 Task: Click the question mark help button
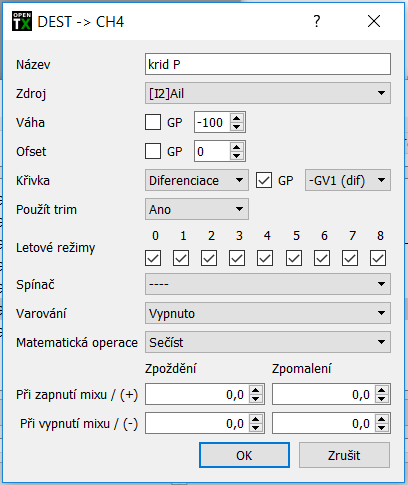317,21
